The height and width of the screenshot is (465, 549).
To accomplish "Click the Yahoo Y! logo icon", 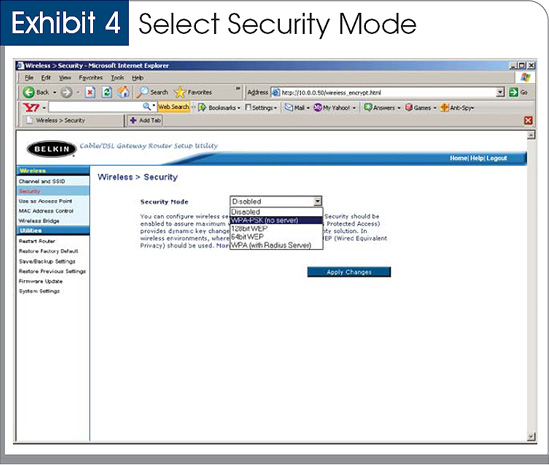I will point(31,107).
